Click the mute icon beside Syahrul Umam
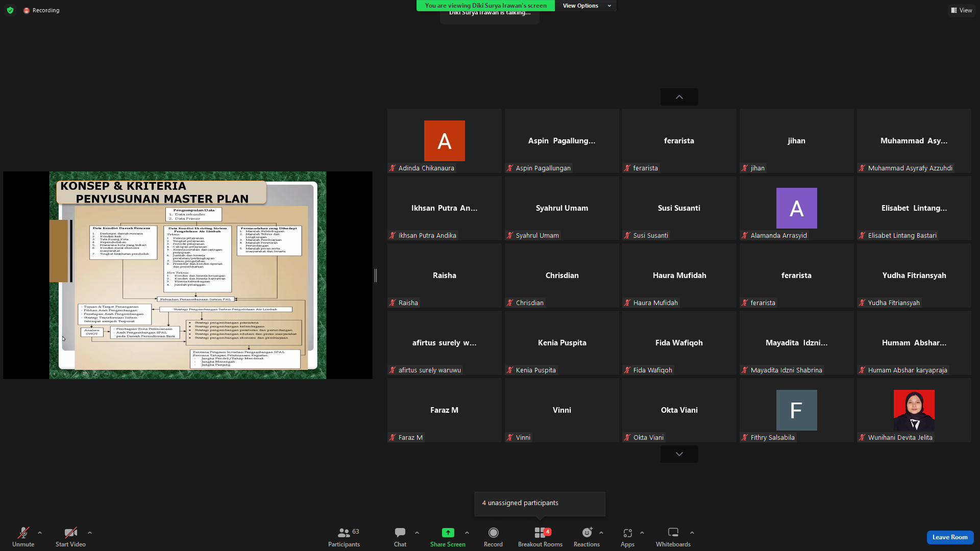980x551 pixels. 510,236
